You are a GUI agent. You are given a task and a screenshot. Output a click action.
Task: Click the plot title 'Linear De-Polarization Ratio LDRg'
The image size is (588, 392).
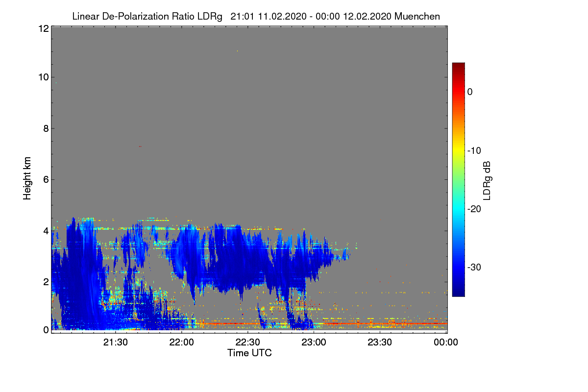point(147,16)
